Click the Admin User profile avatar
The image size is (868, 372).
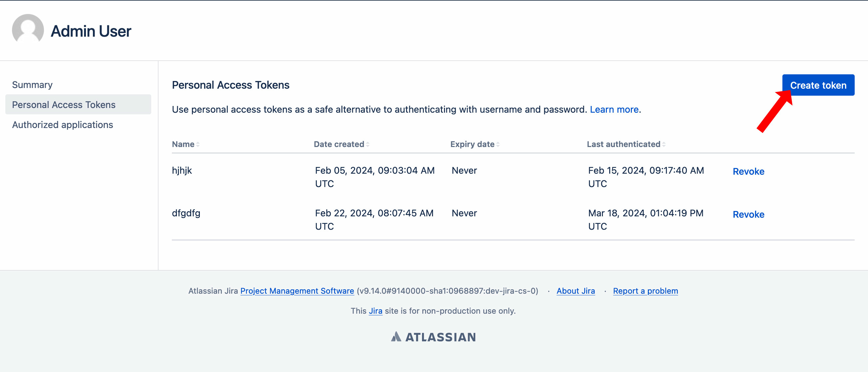[28, 30]
